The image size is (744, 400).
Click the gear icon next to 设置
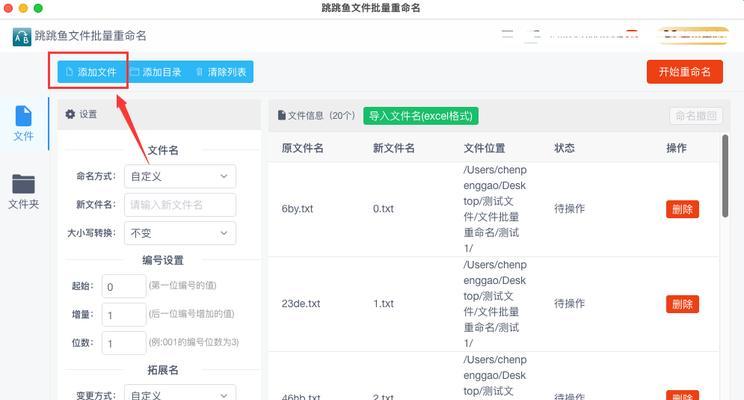click(70, 114)
